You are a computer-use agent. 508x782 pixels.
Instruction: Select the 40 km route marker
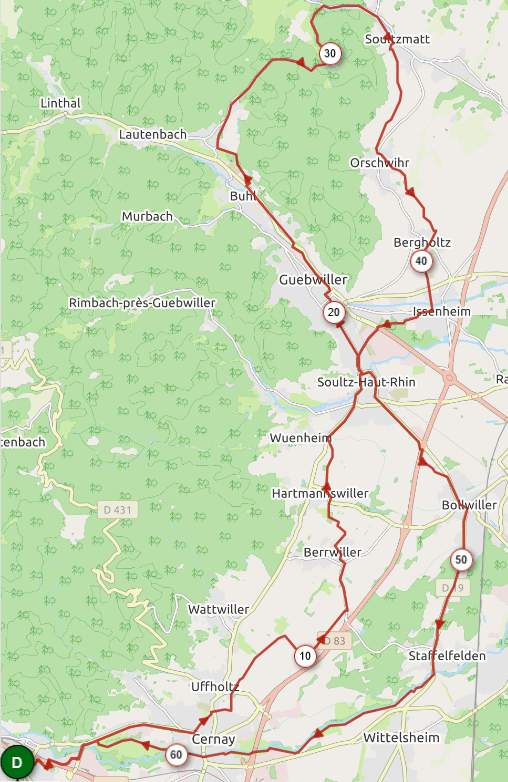(x=421, y=261)
